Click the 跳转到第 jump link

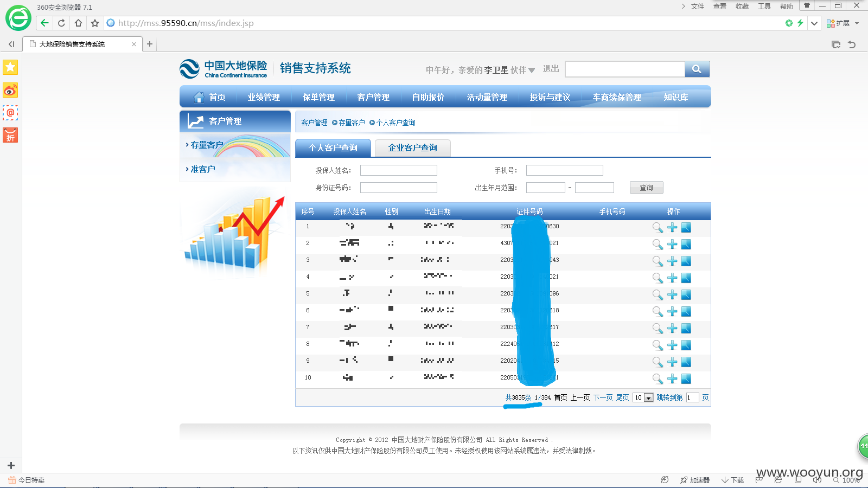669,397
